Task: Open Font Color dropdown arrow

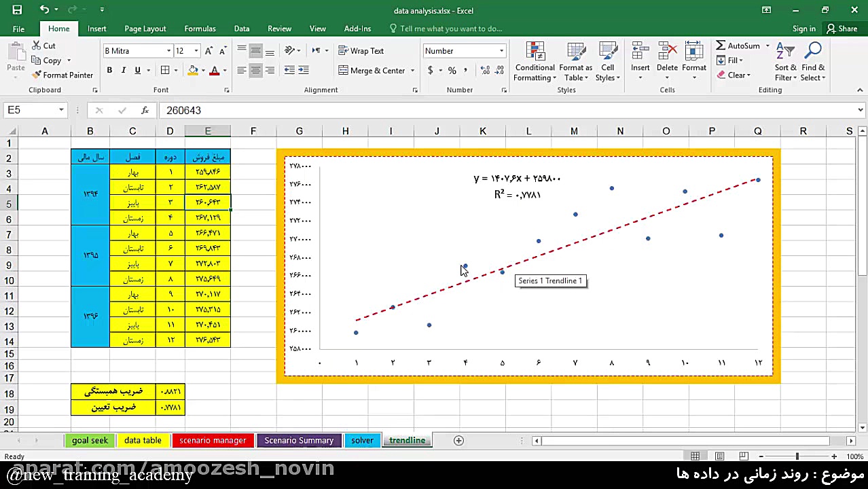Action: [225, 71]
